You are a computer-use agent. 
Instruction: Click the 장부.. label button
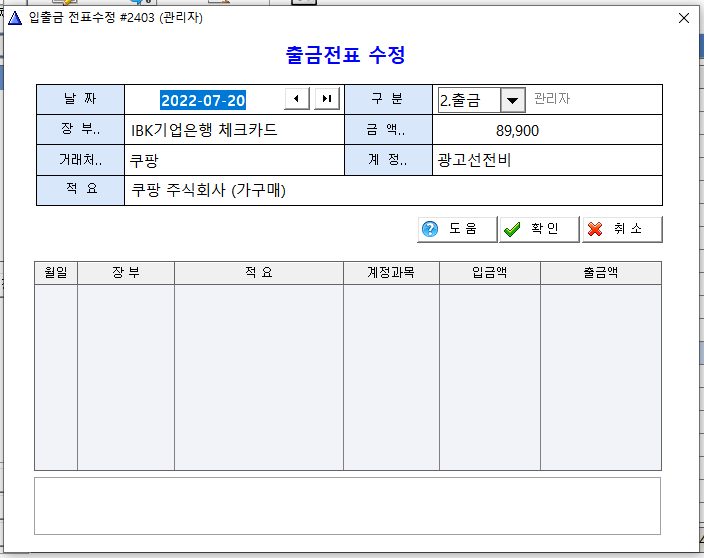click(x=81, y=129)
